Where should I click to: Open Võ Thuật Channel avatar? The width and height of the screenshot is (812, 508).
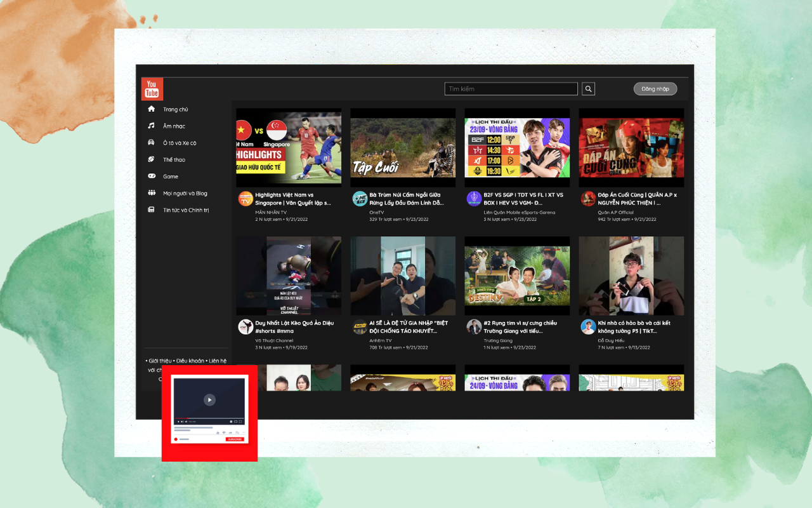click(x=246, y=327)
